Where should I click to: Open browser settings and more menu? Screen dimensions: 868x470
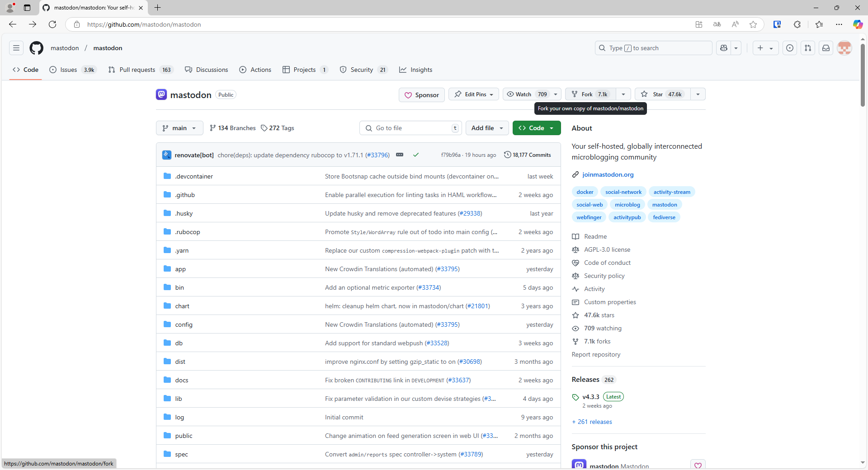point(839,24)
